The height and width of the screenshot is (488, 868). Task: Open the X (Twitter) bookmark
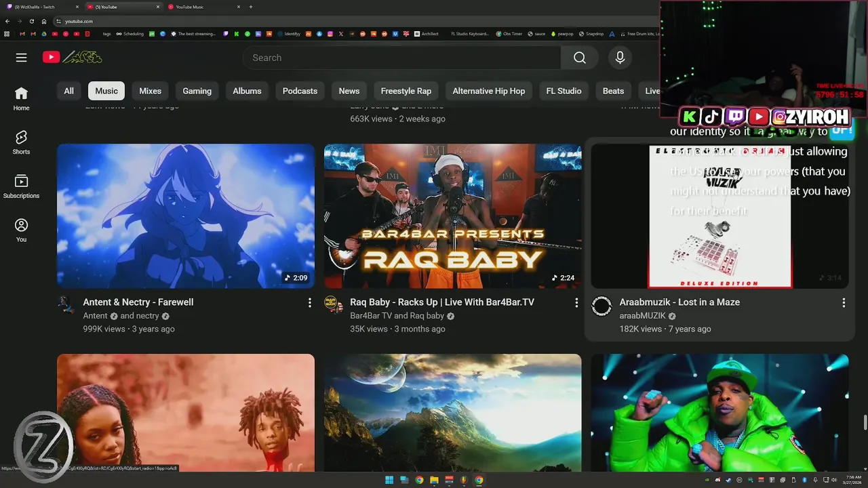(x=340, y=34)
